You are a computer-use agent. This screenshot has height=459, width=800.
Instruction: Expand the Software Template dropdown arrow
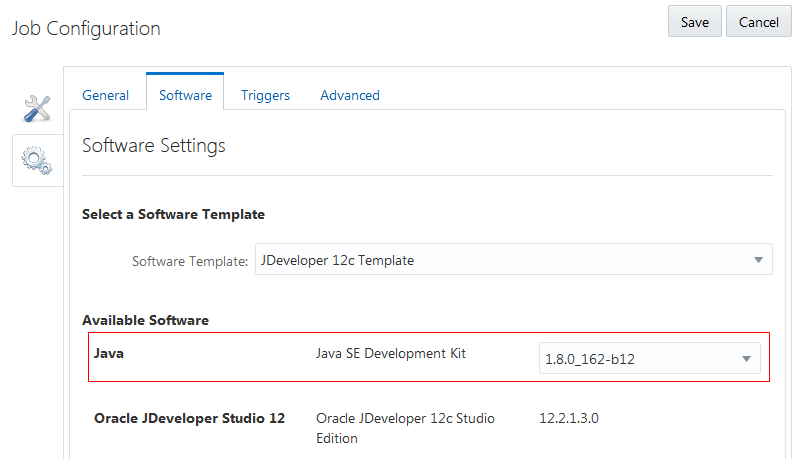[758, 260]
